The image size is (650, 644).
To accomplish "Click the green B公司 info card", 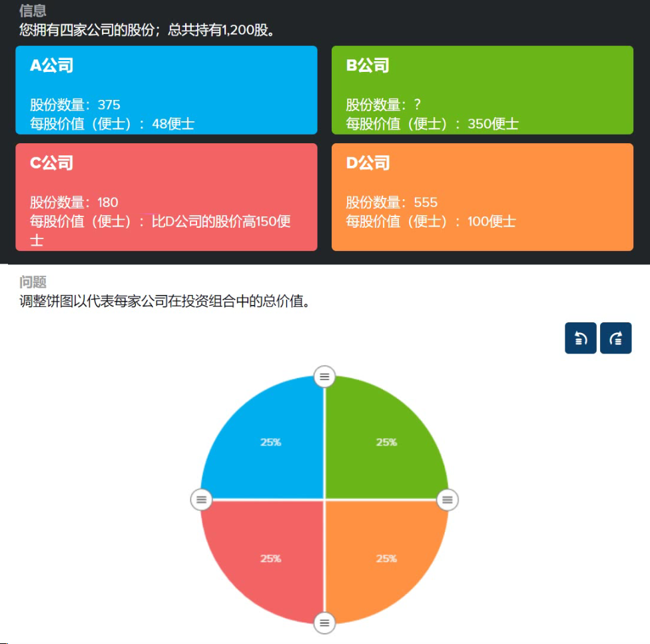I will (x=482, y=90).
